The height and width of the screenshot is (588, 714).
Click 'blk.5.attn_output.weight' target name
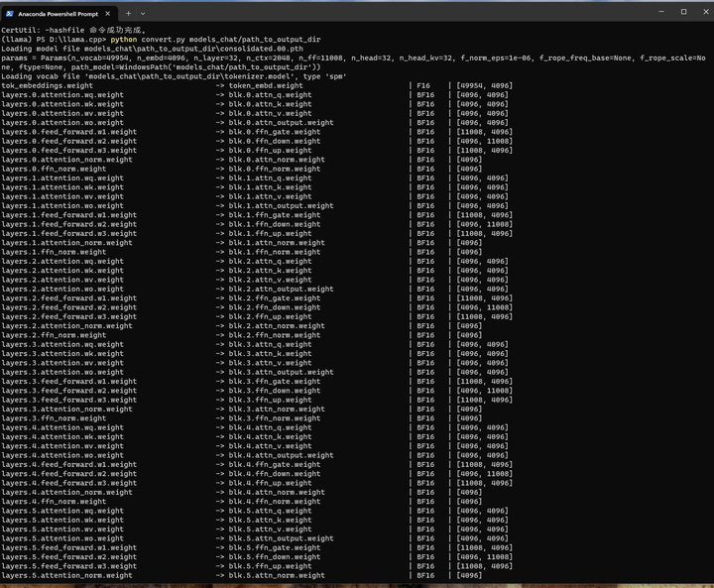point(281,538)
